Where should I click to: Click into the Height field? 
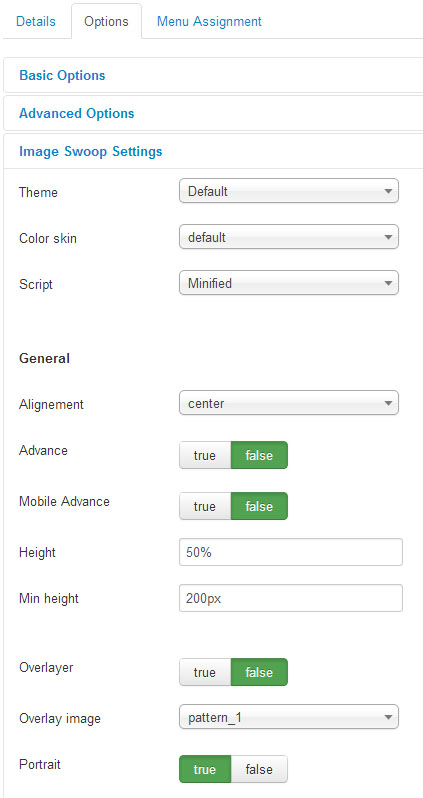(x=291, y=552)
